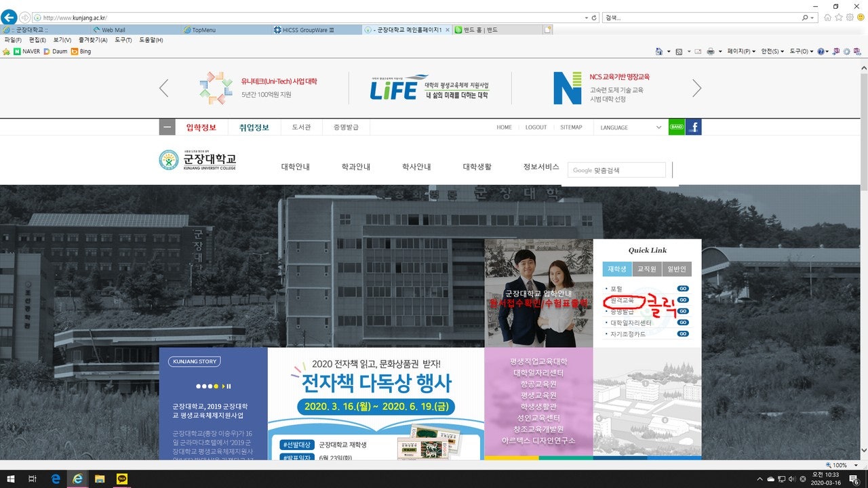Click the Internet Explorer taskbar icon
Screen dimensions: 868x488
[77, 479]
